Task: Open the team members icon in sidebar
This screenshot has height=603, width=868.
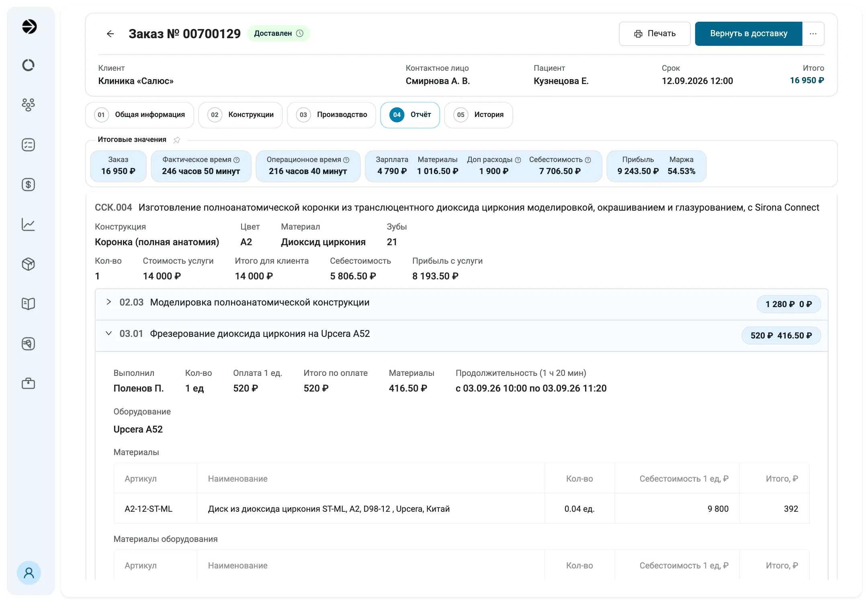Action: pos(28,105)
